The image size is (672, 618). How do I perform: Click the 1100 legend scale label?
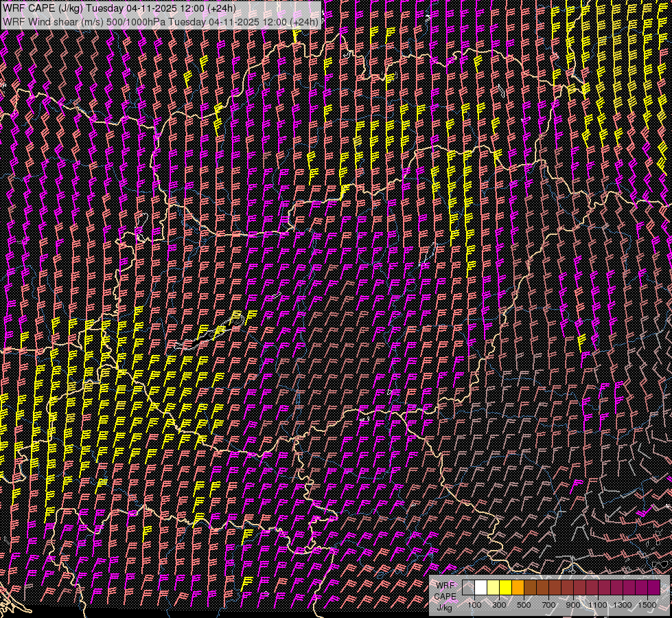pyautogui.click(x=598, y=605)
